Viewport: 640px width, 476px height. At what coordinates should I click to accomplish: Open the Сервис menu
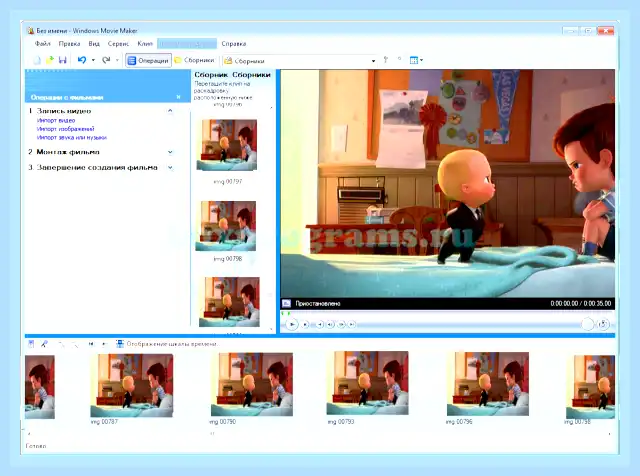tap(118, 44)
